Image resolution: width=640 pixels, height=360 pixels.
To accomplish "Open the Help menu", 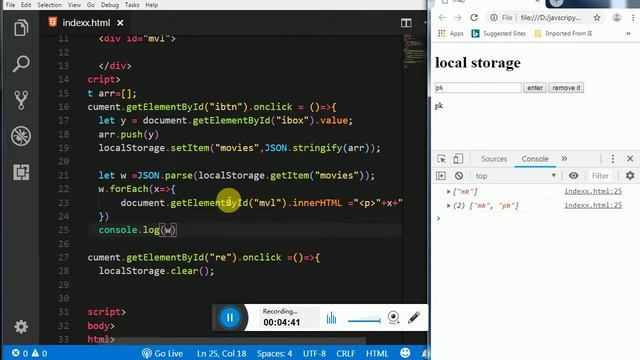I will (x=151, y=5).
